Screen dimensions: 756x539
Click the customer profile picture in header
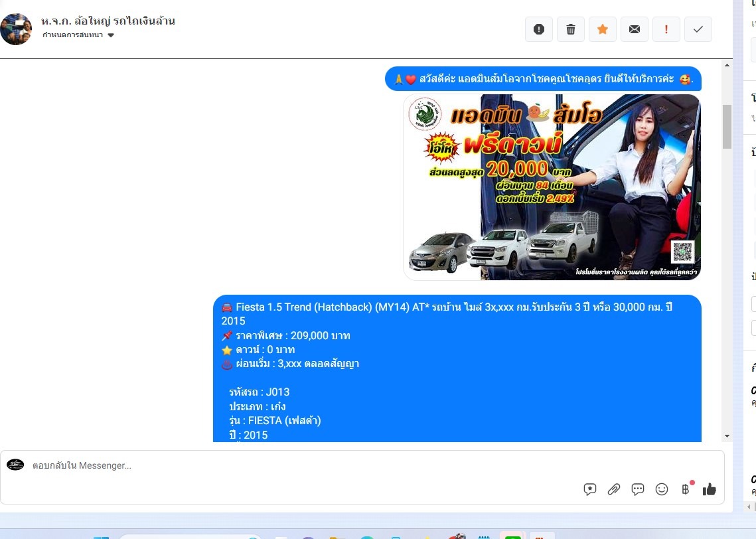pos(16,29)
